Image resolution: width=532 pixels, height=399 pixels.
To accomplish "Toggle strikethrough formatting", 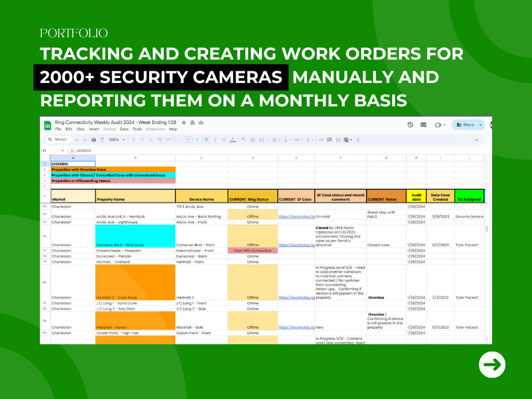I will [x=223, y=139].
